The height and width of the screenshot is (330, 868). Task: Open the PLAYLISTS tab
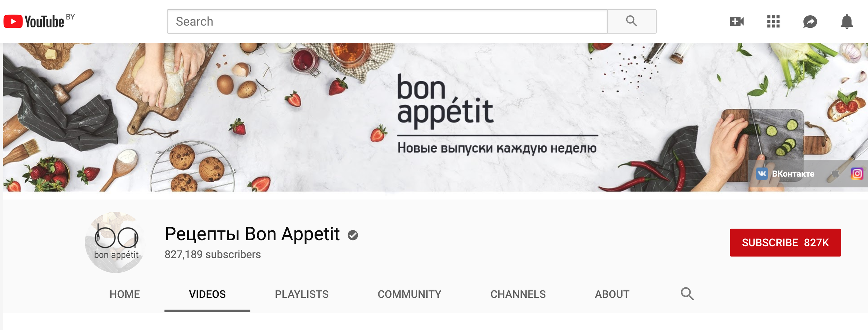[301, 294]
